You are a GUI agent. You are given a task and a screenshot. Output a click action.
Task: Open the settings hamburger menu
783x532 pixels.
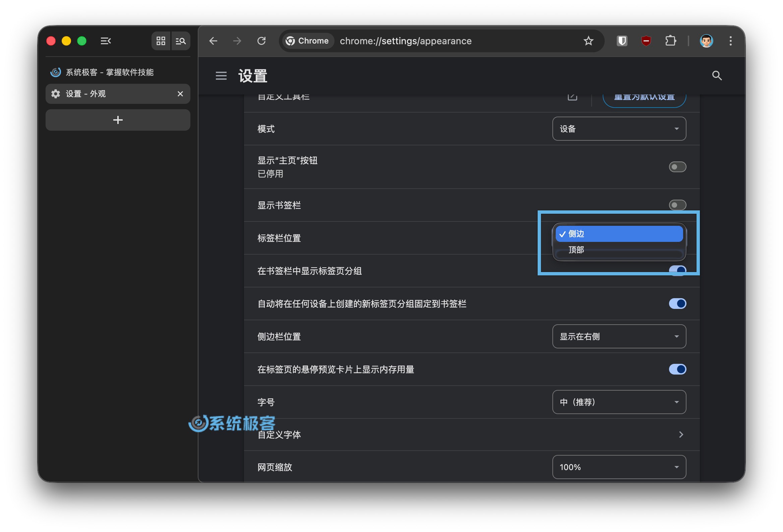[x=221, y=76]
